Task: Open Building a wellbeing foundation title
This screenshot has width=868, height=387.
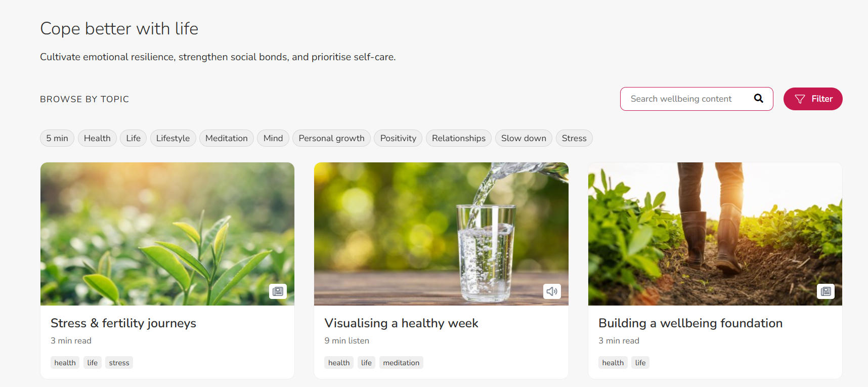Action: point(690,323)
